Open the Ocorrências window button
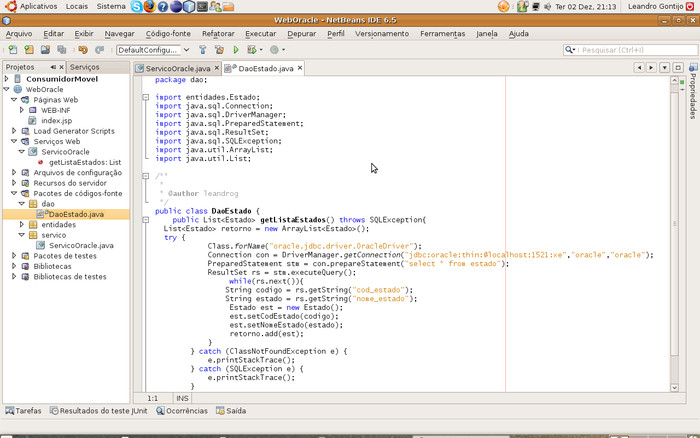This screenshot has height=438, width=700. 182,411
